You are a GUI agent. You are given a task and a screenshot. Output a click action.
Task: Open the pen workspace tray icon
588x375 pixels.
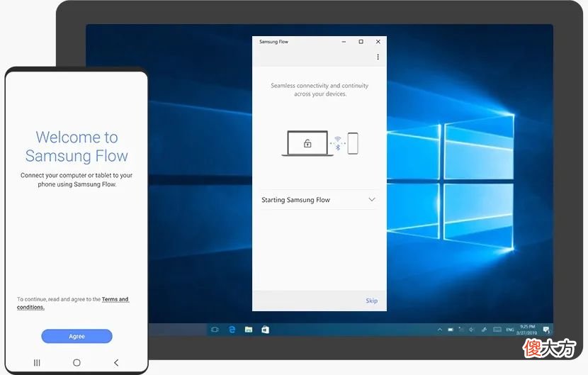click(484, 330)
